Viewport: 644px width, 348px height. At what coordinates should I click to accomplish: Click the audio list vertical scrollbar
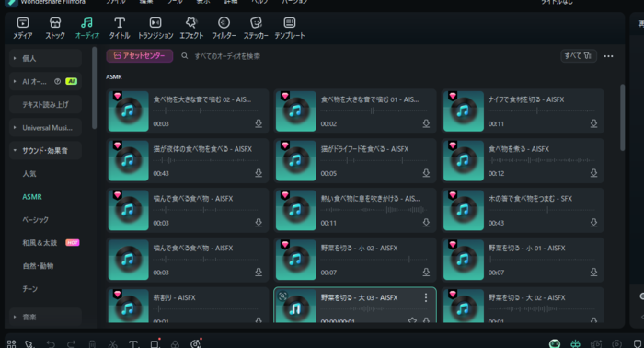[x=622, y=118]
